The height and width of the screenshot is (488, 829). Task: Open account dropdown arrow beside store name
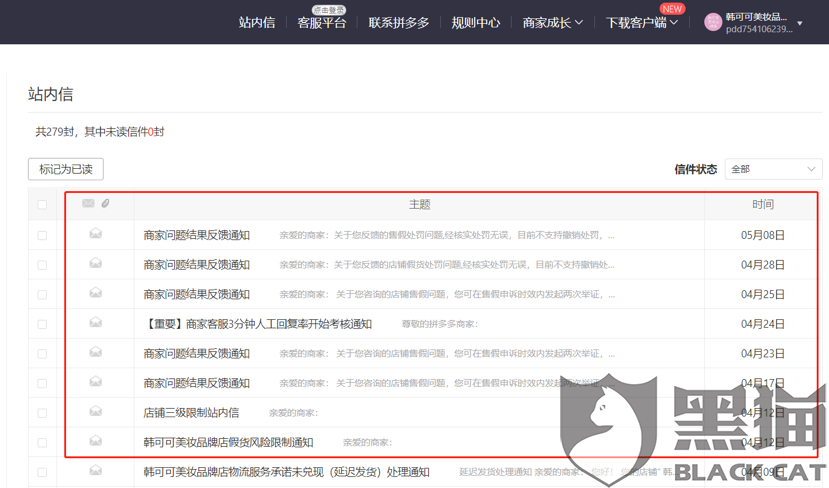[x=800, y=23]
